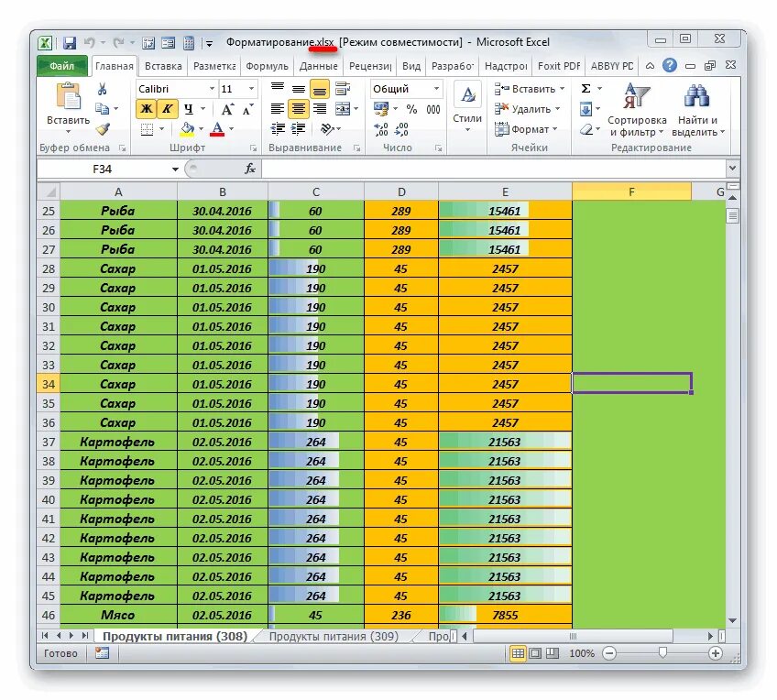This screenshot has width=777, height=700.
Task: Click Удалить in the cells group
Action: pos(527,109)
